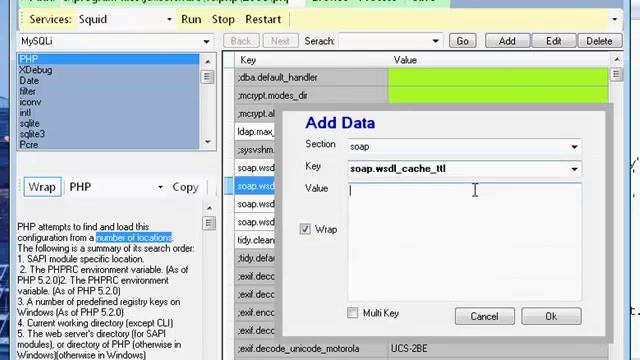Screen dimensions: 640x360
Task: Select the tidy.clean row in grid
Action: coord(256,240)
